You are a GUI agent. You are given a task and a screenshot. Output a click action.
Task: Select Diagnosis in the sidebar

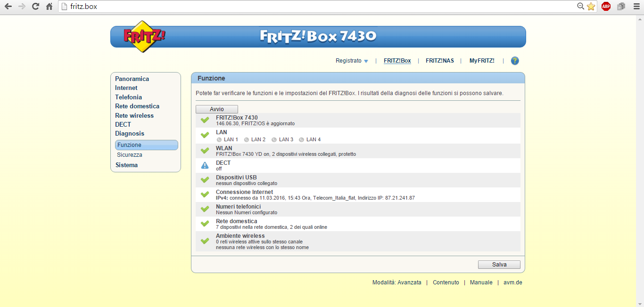tap(130, 133)
